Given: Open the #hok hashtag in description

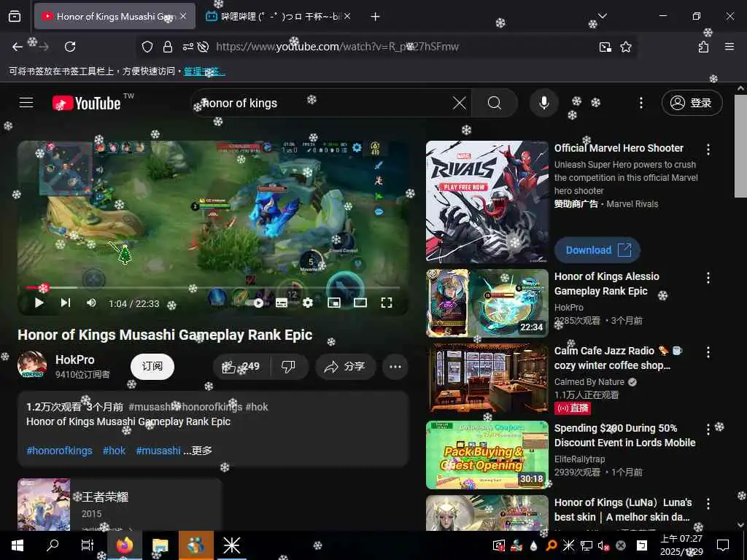Looking at the screenshot, I should point(114,451).
